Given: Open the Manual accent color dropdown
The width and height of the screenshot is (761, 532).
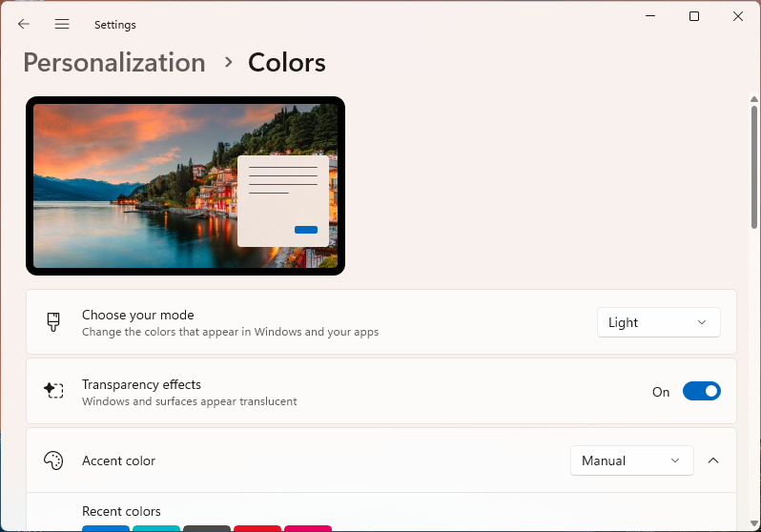Looking at the screenshot, I should (631, 460).
